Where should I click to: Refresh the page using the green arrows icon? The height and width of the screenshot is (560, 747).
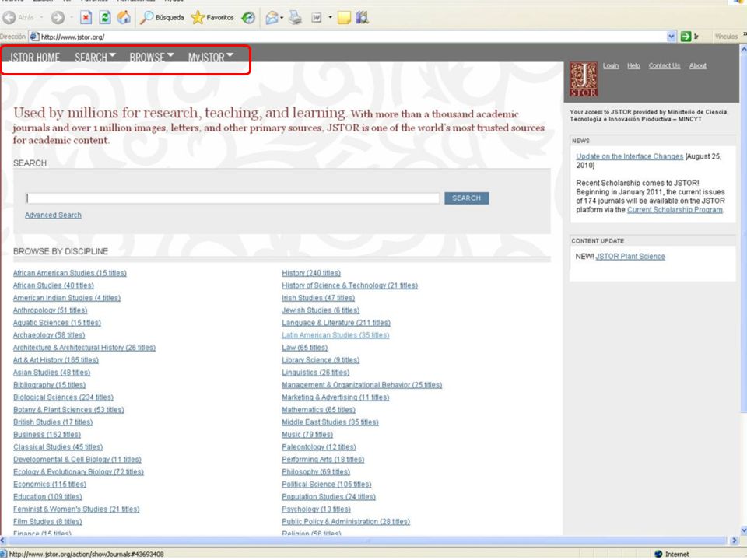(x=105, y=18)
